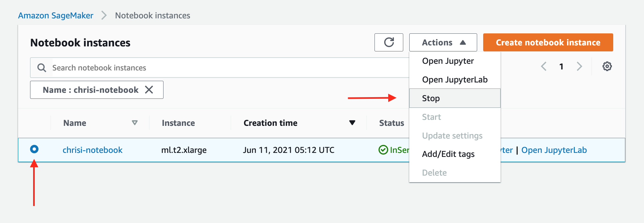Click the ml.t2.xlarge instance cell
Viewport: 644px width, 223px height.
[x=184, y=150]
